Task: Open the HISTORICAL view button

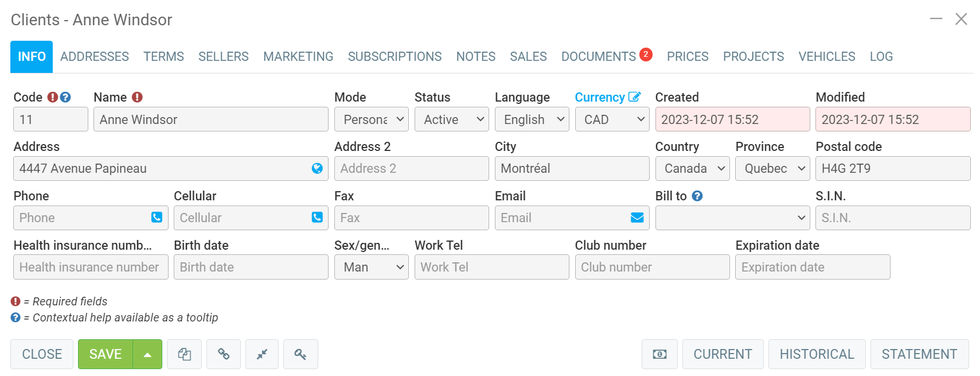Action: click(x=817, y=354)
